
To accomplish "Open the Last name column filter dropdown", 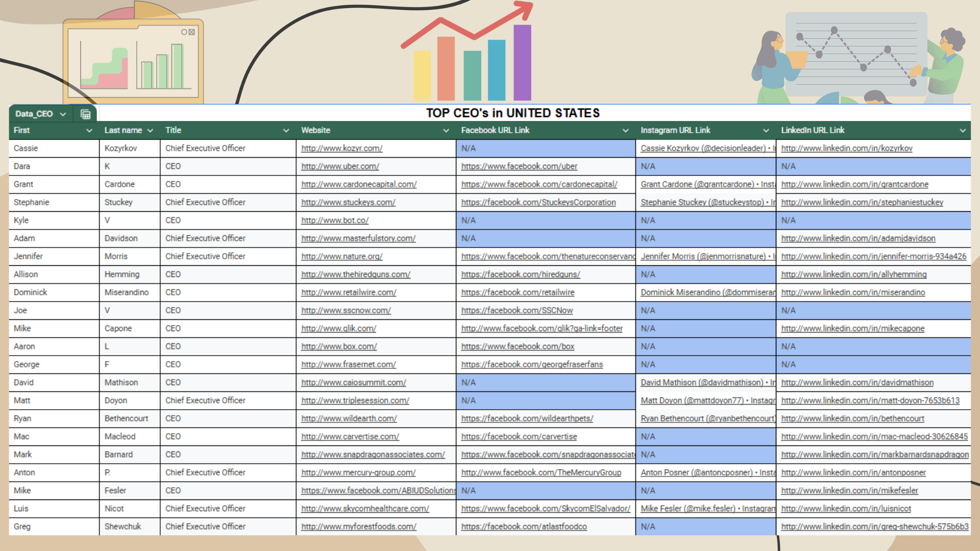I will point(150,131).
